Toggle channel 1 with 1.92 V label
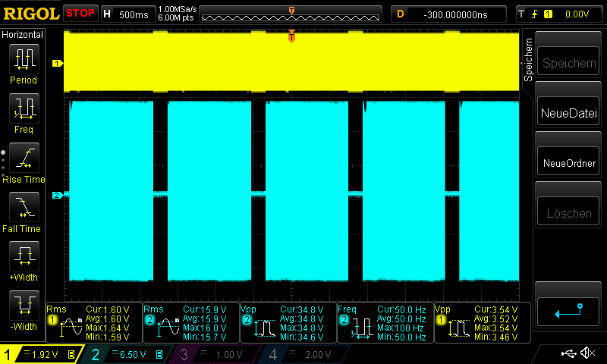The image size is (607, 364). coord(41,354)
